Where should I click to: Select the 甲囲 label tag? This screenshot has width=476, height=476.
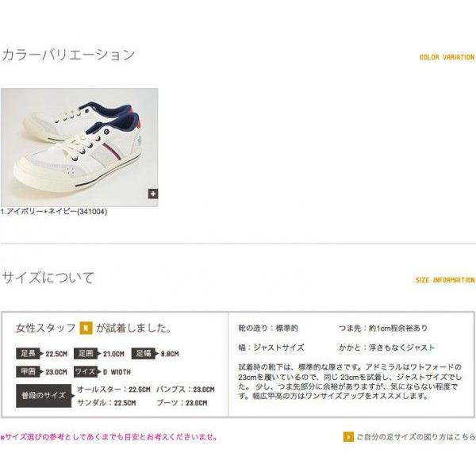tap(28, 371)
